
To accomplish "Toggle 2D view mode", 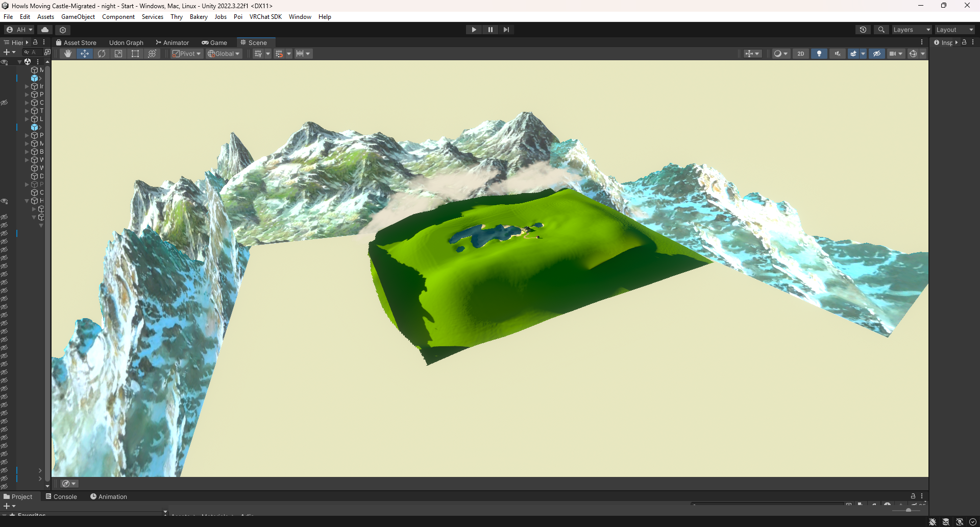I will [801, 54].
